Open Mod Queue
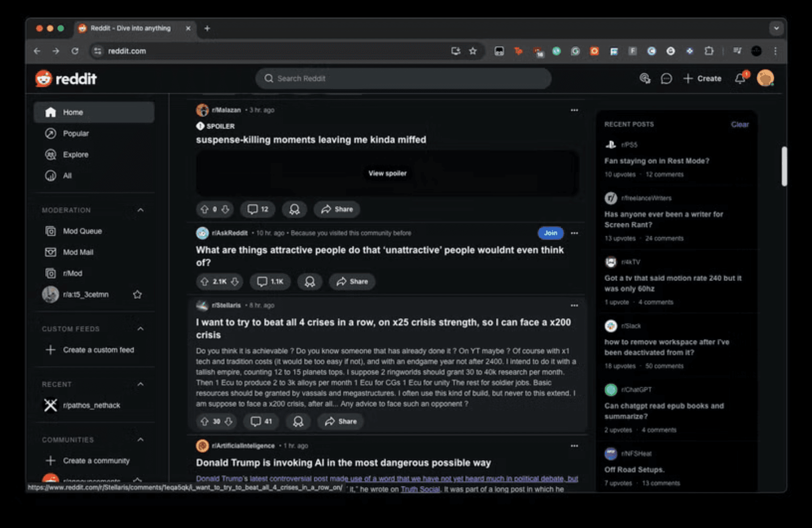Viewport: 812px width, 528px height. click(94, 231)
